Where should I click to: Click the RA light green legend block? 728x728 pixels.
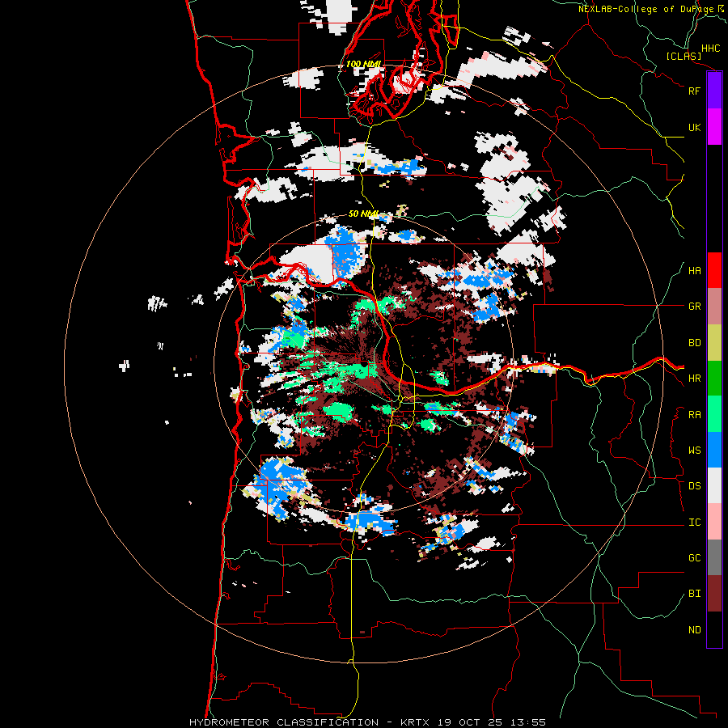coord(714,414)
